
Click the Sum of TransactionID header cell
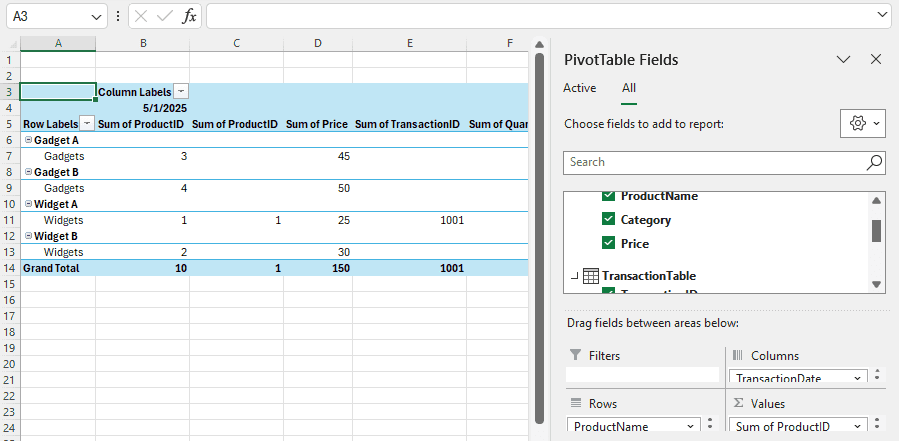point(409,124)
